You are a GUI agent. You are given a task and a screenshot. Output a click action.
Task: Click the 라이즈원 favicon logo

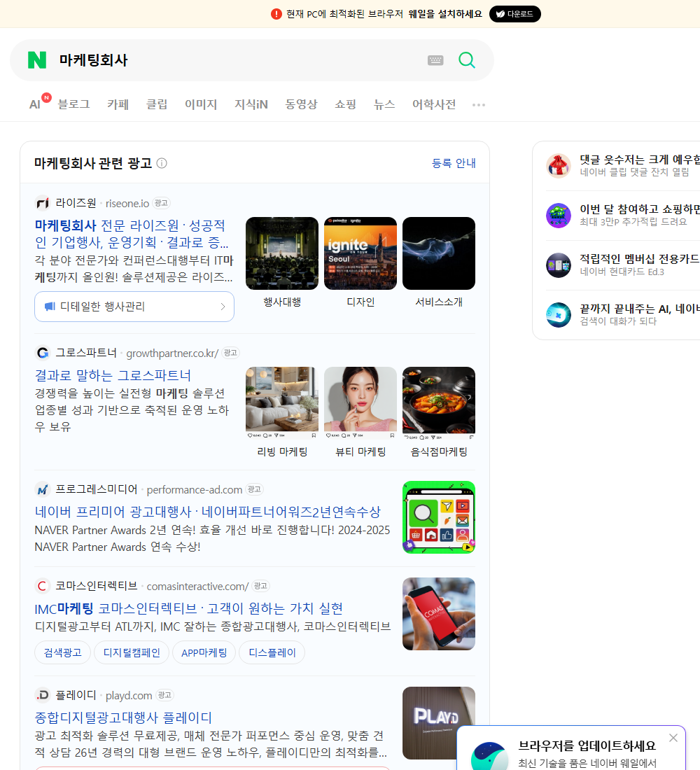pos(43,203)
